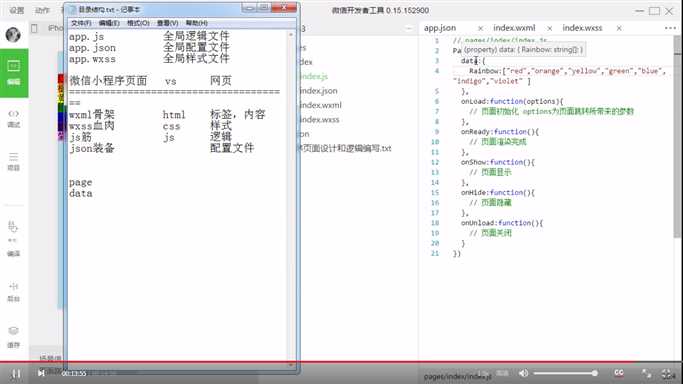Close the index.wxss editor tab
This screenshot has width=683, height=384.
pyautogui.click(x=619, y=28)
